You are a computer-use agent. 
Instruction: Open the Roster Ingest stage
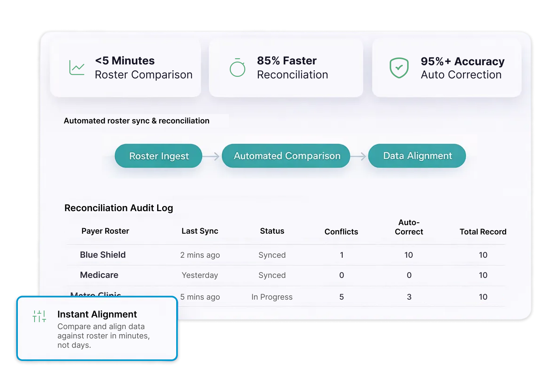(x=158, y=156)
